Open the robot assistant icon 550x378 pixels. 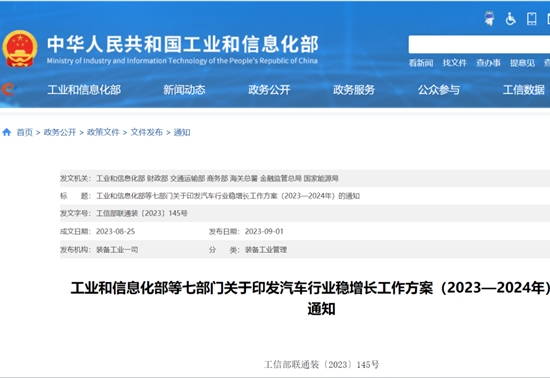[x=489, y=18]
